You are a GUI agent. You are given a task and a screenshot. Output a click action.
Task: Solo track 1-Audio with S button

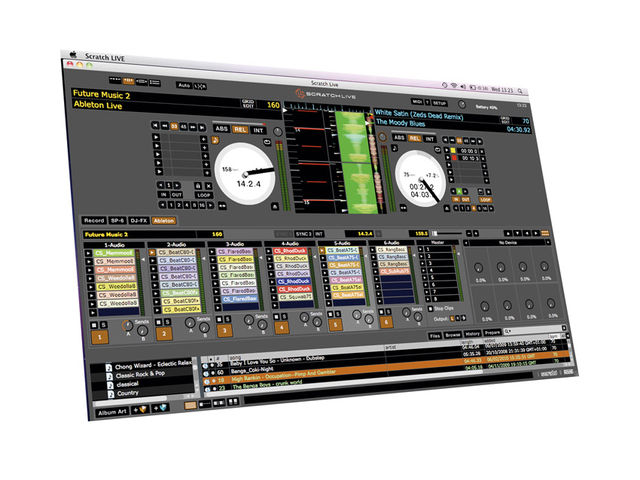tap(104, 325)
